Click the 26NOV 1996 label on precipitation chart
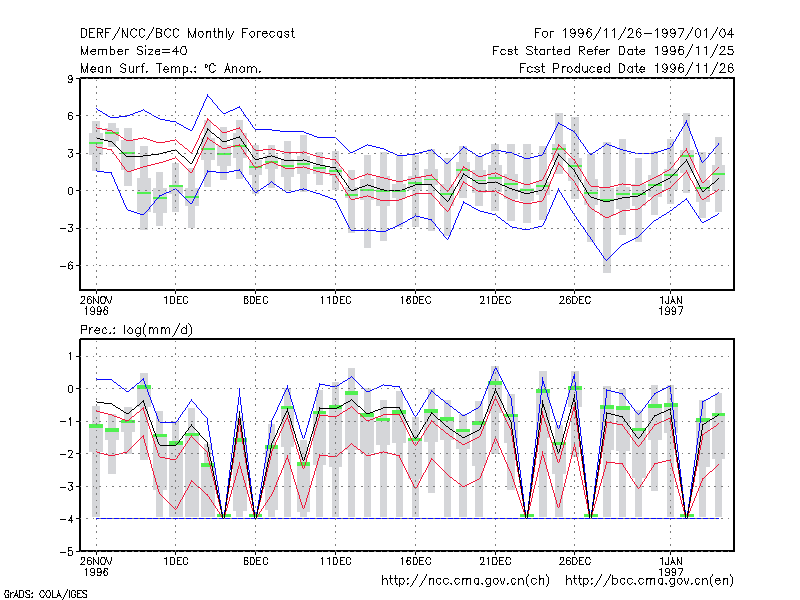800x600 pixels. 96,566
